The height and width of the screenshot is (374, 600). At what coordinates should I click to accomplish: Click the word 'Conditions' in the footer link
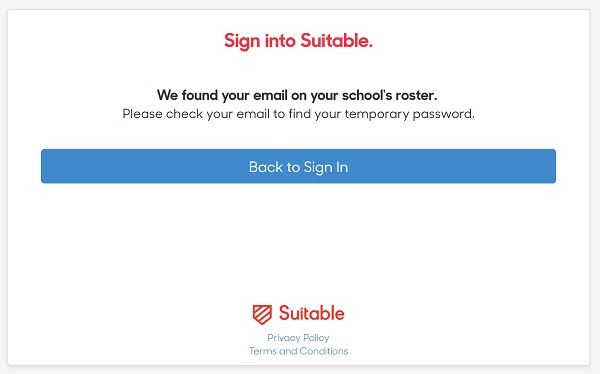[324, 351]
